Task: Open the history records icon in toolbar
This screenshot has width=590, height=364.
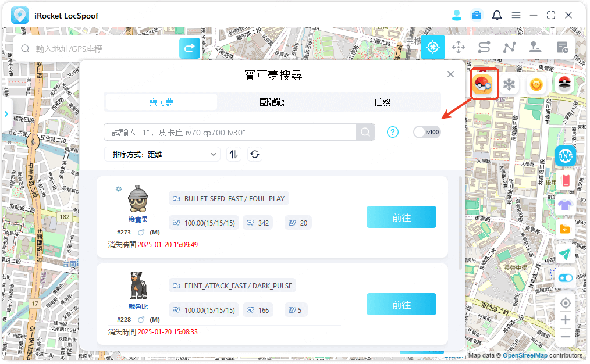Action: [563, 47]
